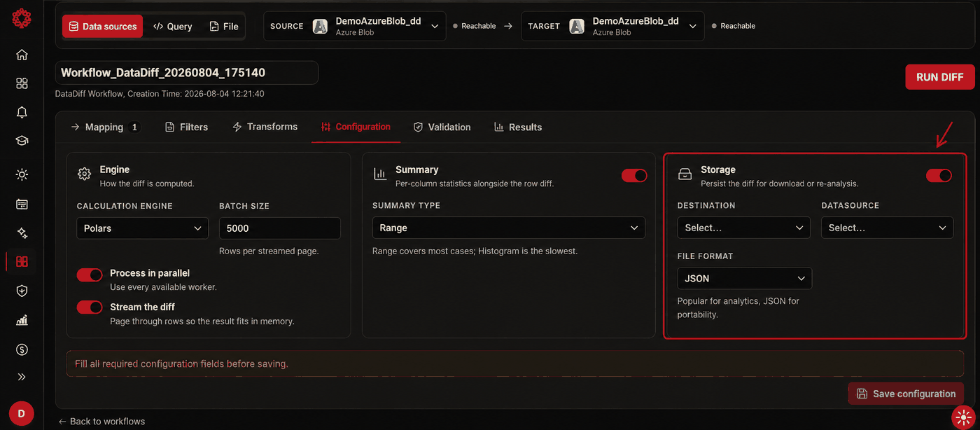Expand the SOURCE DemoAzureBlob_dd selector
Screen dimensions: 980x430
[x=354, y=26]
